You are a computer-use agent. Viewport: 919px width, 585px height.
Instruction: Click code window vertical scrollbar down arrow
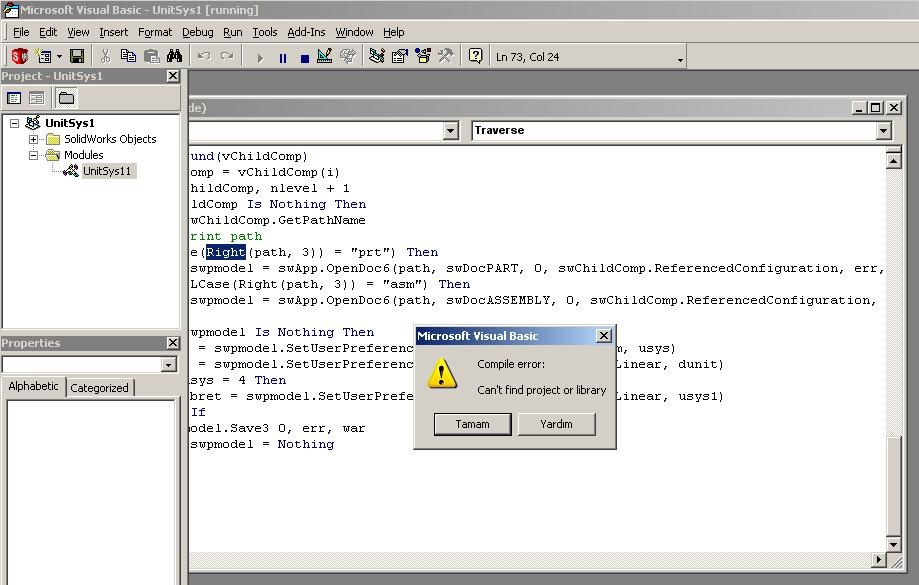point(893,544)
